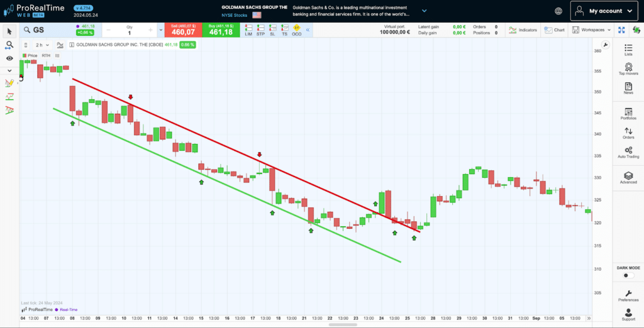The width and height of the screenshot is (644, 328).
Task: Activate the horizontal zoom magnifier tool
Action: coord(9,45)
